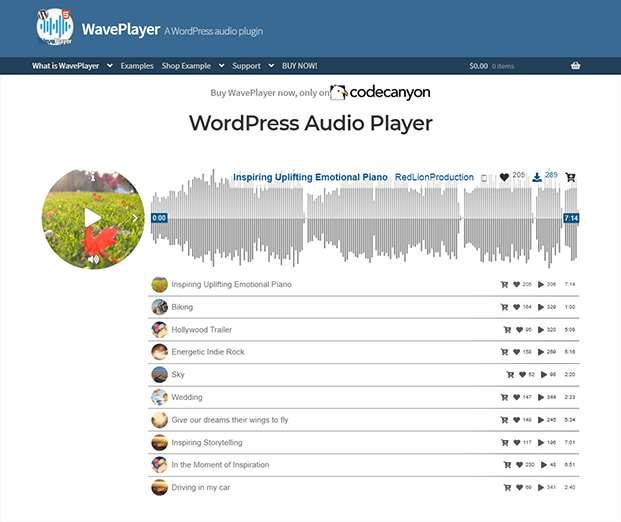Image resolution: width=621 pixels, height=522 pixels.
Task: Add Driving in my car to cart
Action: pos(507,487)
